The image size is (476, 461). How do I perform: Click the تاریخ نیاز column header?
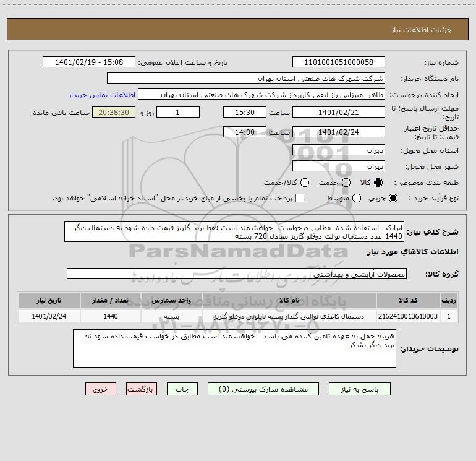49,300
